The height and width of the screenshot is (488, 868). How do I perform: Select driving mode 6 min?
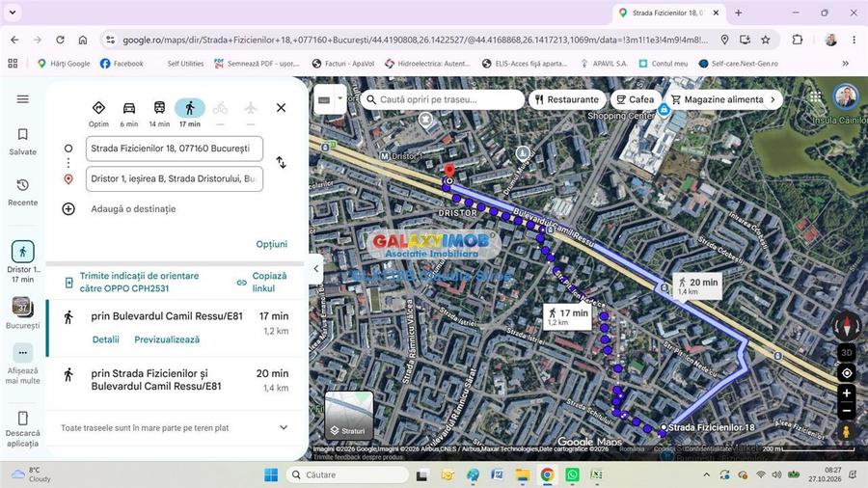point(129,114)
